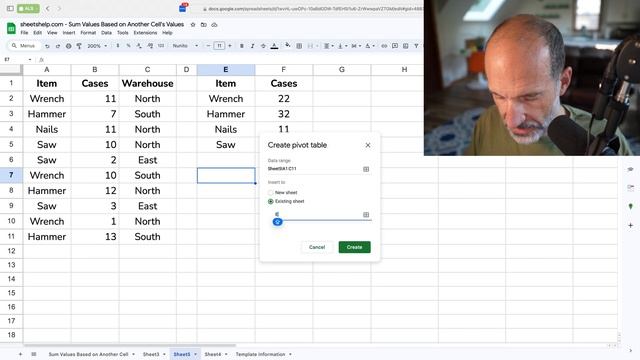Decrease decimal places icon
640x360 pixels.
(139, 46)
